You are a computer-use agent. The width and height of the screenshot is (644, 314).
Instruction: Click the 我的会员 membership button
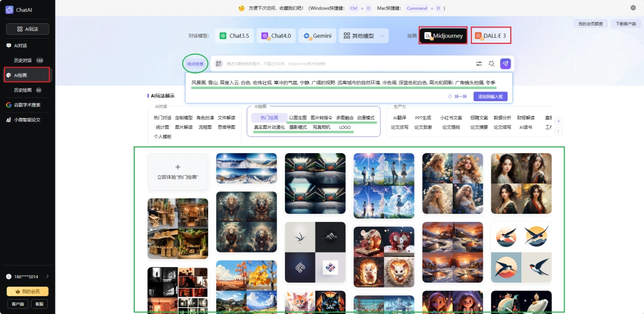pyautogui.click(x=27, y=291)
